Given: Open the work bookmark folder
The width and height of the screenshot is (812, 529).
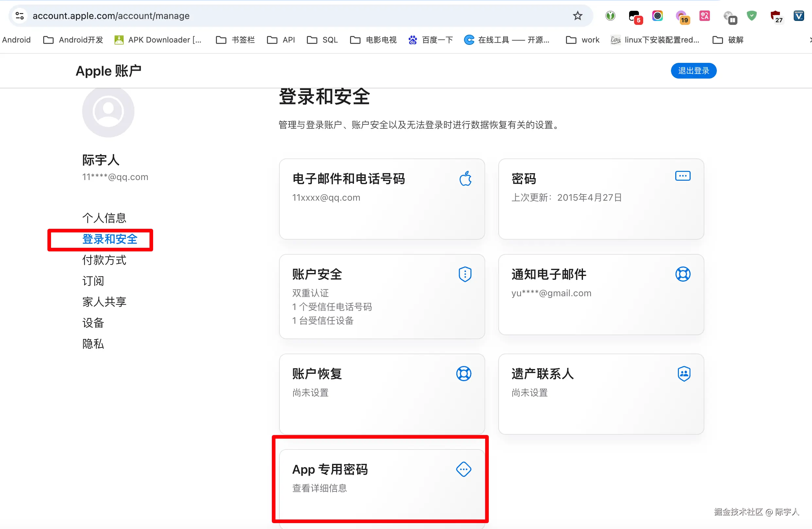Looking at the screenshot, I should tap(583, 40).
